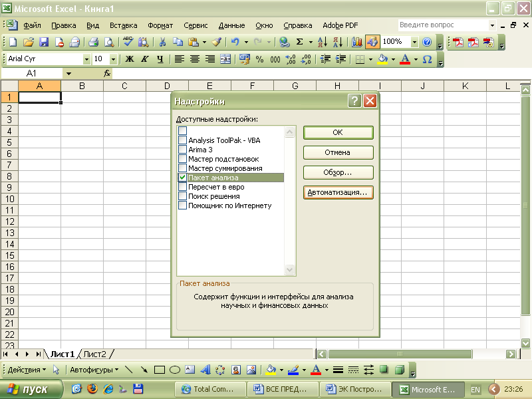Insert WordArt from drawing toolbar

coord(205,370)
